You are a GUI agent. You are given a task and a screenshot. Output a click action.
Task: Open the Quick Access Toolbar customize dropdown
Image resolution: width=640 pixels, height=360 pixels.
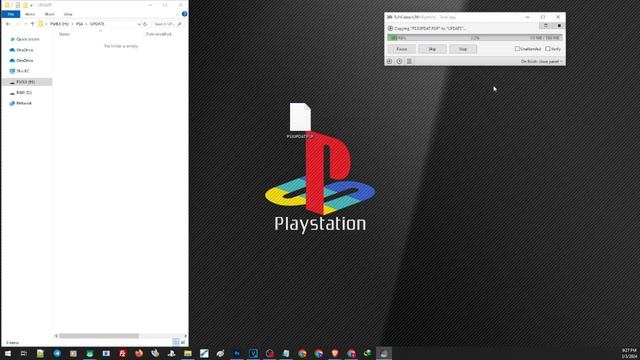pos(31,5)
